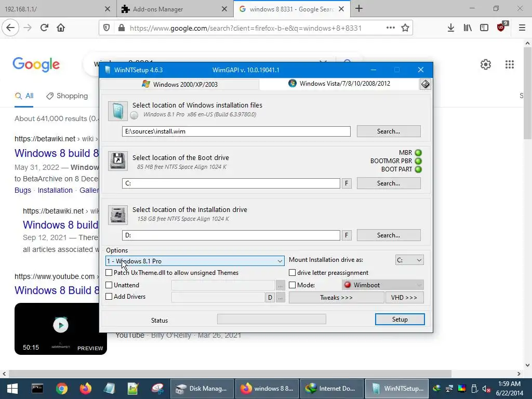Viewport: 532px width, 399px height.
Task: Click the Google logo
Action: (36, 64)
